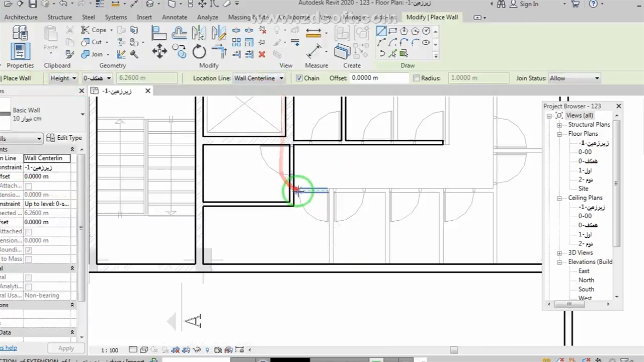Expand the 3D Views tree node

(x=559, y=253)
